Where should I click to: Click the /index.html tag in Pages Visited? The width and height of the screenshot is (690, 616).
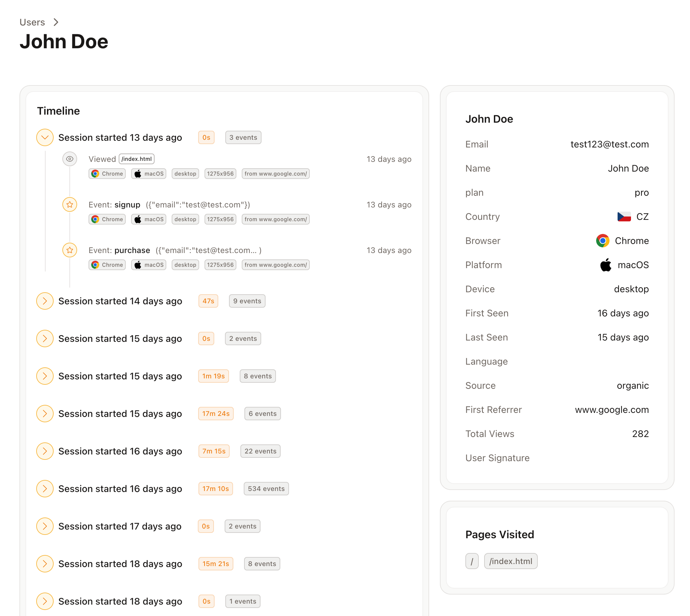coord(511,561)
